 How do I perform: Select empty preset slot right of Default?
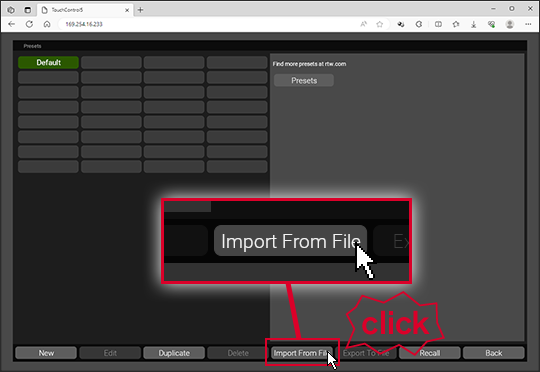point(111,62)
